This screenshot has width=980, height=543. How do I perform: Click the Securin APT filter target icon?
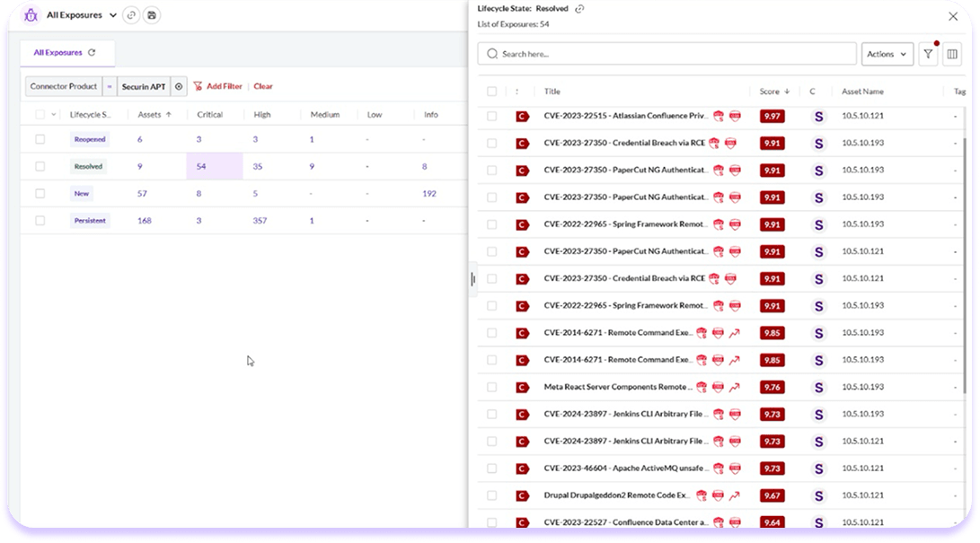point(179,86)
